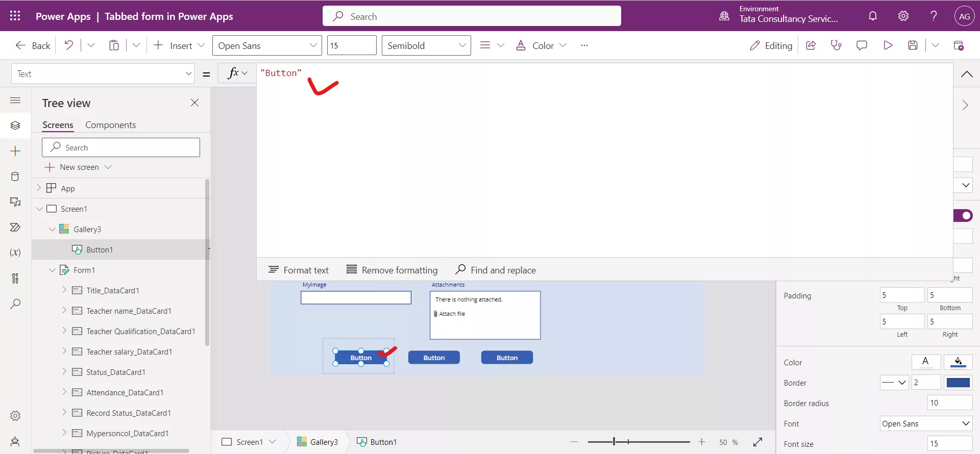Click the Back button
The image size is (980, 454).
point(33,45)
